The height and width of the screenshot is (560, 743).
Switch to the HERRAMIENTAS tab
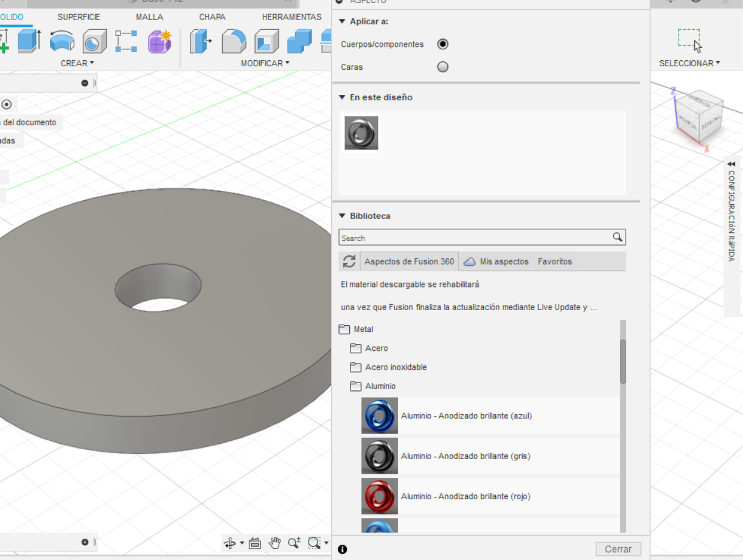pos(292,17)
